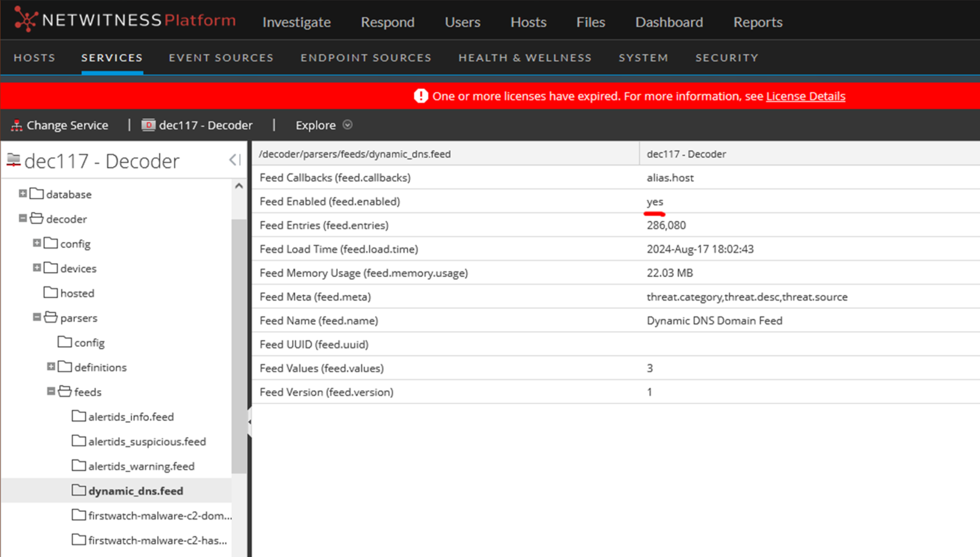Viewport: 980px width, 557px height.
Task: Select the hosted folder icon
Action: point(51,293)
